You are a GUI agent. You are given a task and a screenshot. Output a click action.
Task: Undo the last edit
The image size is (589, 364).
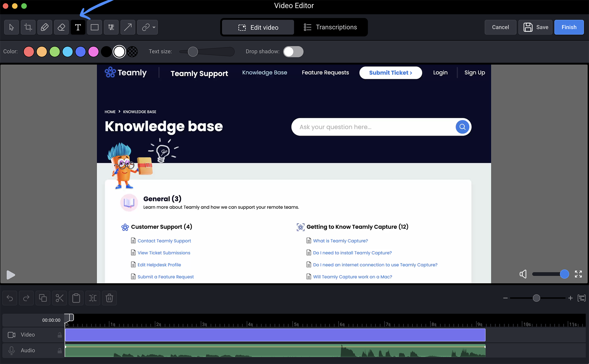tap(10, 298)
